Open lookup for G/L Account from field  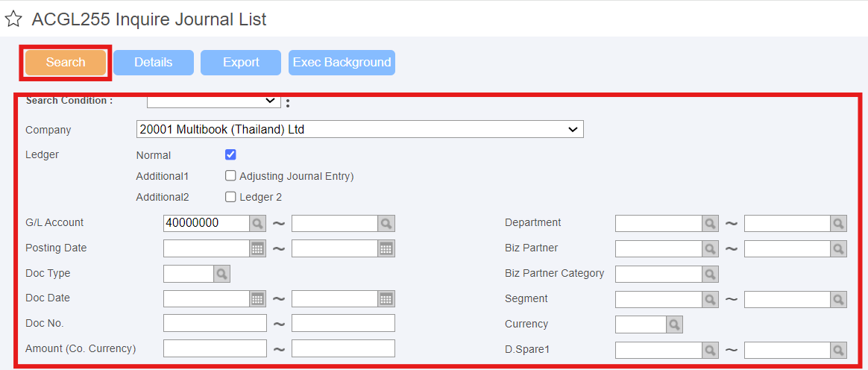[x=257, y=223]
